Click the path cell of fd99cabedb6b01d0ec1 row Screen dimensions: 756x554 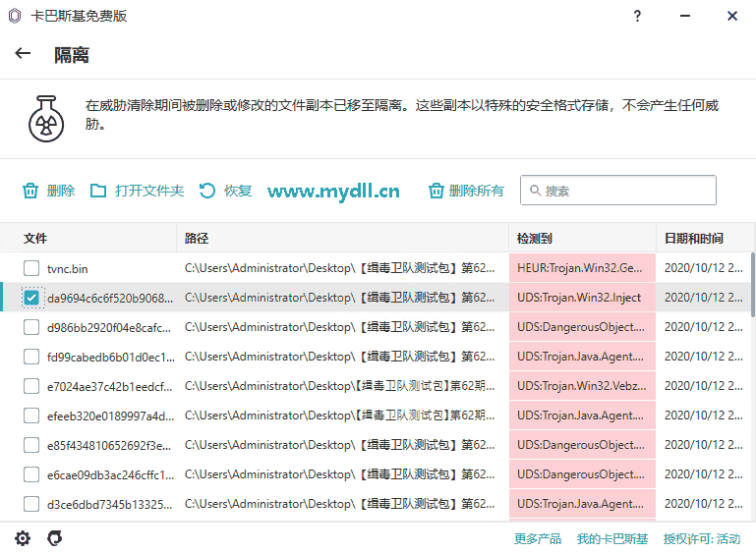click(343, 357)
